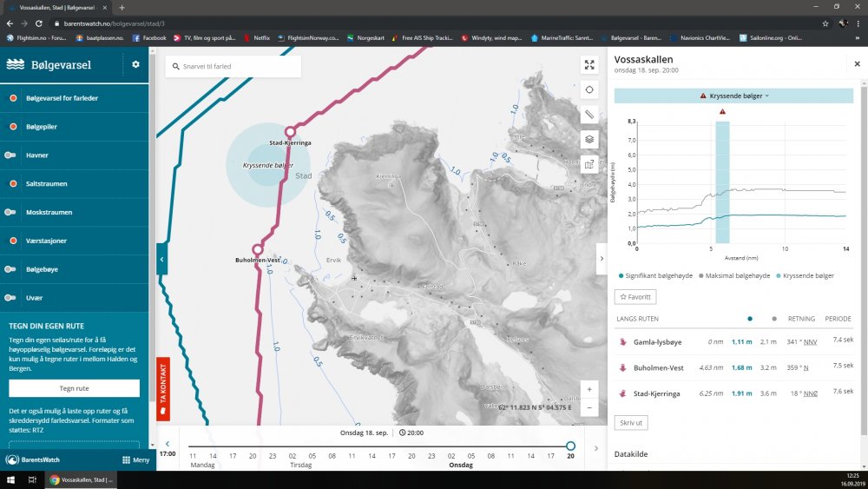868x489 pixels.
Task: Open Task View on taskbar
Action: pyautogui.click(x=32, y=479)
